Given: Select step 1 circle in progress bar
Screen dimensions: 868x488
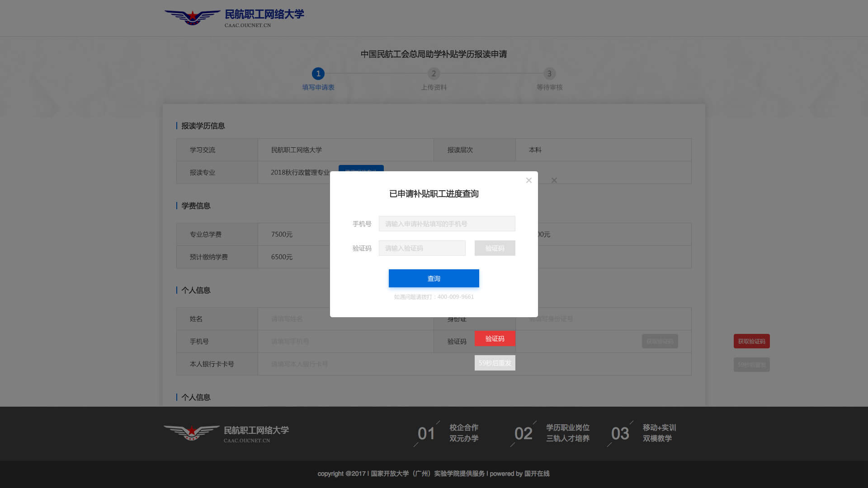Looking at the screenshot, I should point(318,74).
